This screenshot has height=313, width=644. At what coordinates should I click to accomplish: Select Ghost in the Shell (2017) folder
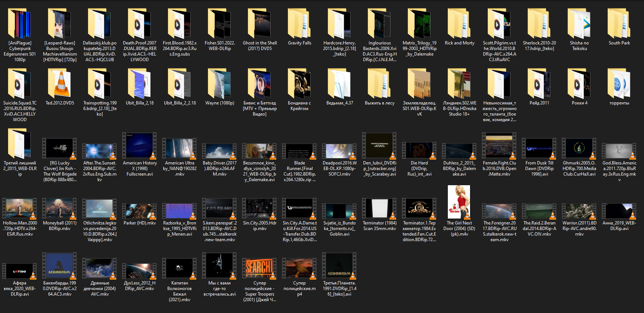259,24
